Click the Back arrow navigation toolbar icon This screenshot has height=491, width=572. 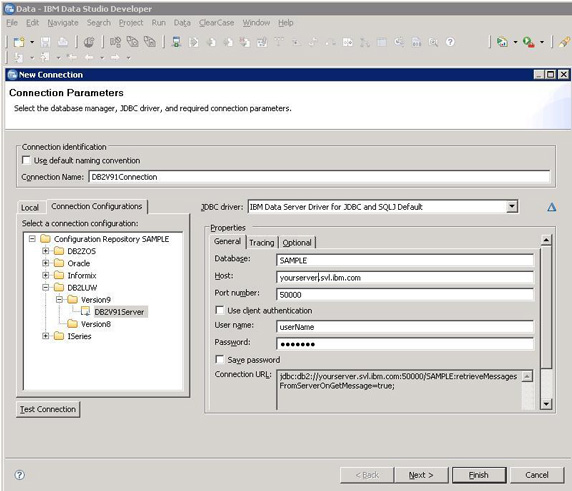coord(89,57)
